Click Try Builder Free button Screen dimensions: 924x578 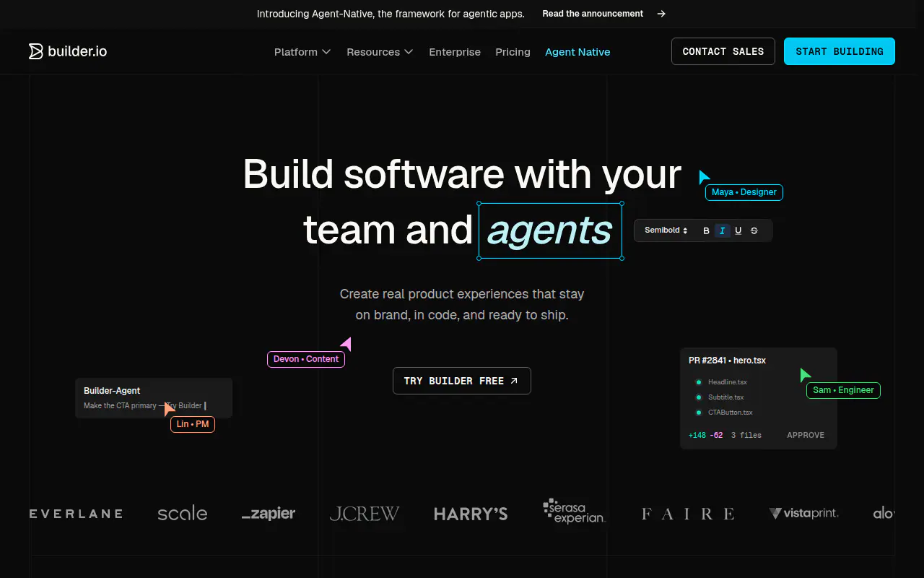462,381
